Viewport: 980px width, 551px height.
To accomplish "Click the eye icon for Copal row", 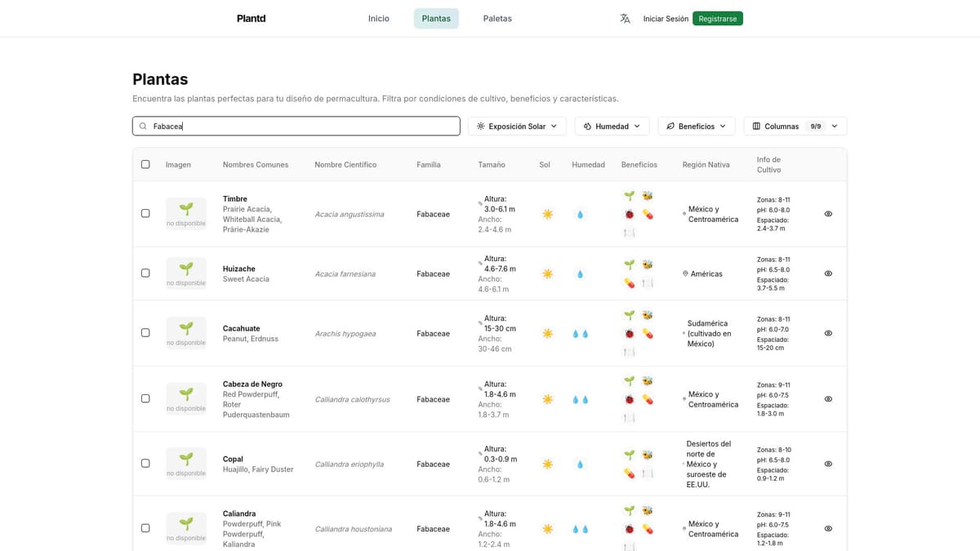I will tap(828, 464).
